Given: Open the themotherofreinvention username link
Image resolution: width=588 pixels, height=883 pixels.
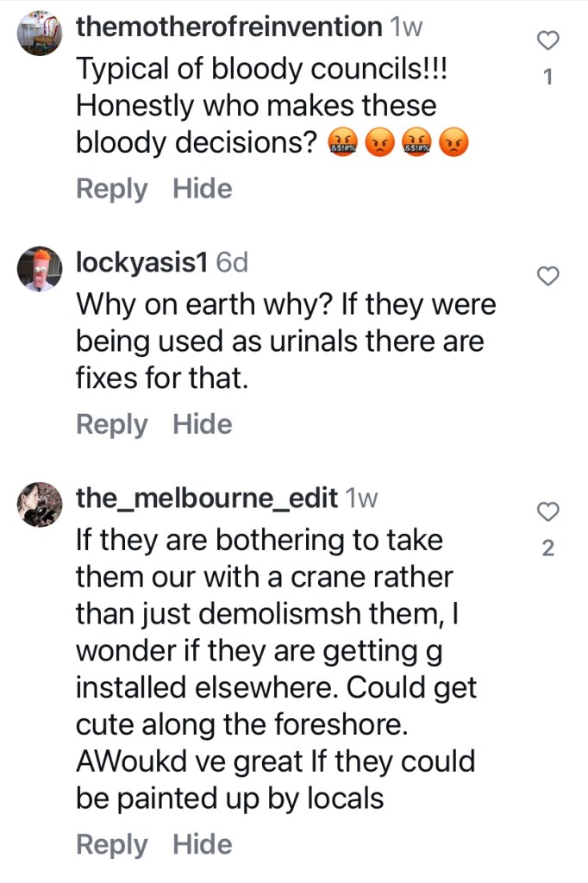Looking at the screenshot, I should coord(228,27).
